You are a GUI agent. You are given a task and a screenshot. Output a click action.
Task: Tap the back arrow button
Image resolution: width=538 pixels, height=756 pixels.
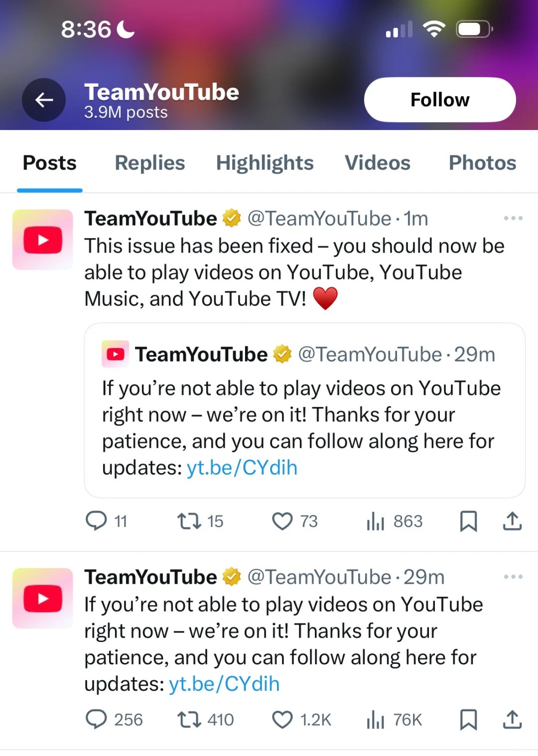(x=44, y=100)
